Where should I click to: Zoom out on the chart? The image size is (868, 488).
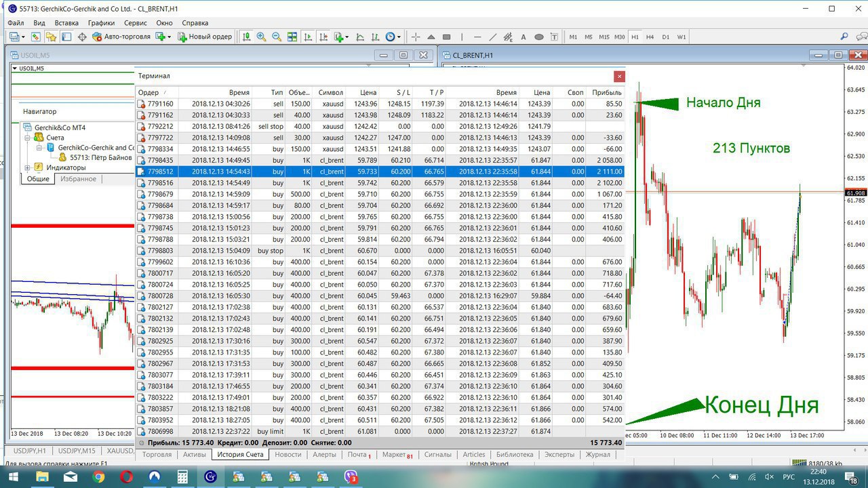[277, 37]
